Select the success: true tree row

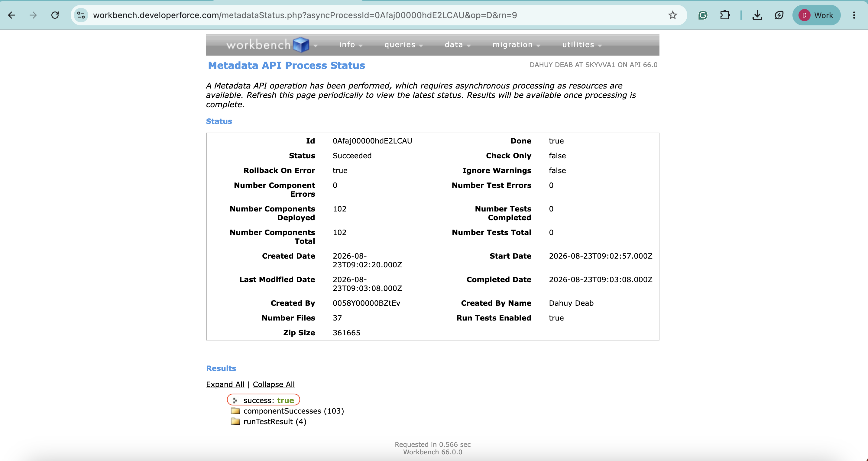[x=264, y=400]
